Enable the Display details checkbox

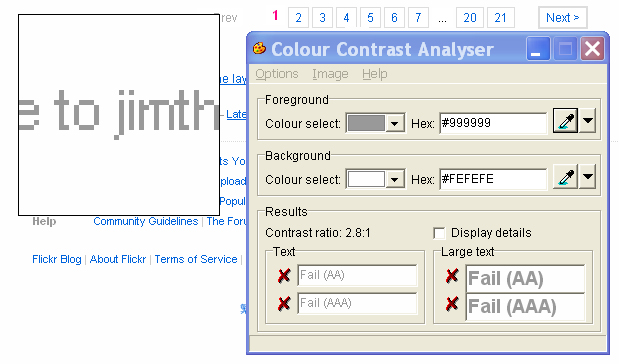(x=439, y=233)
